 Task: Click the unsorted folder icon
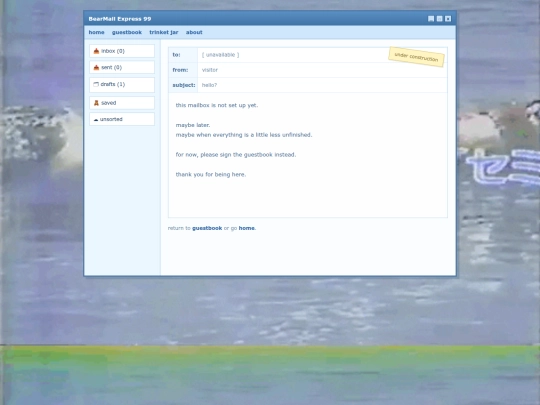(x=96, y=120)
